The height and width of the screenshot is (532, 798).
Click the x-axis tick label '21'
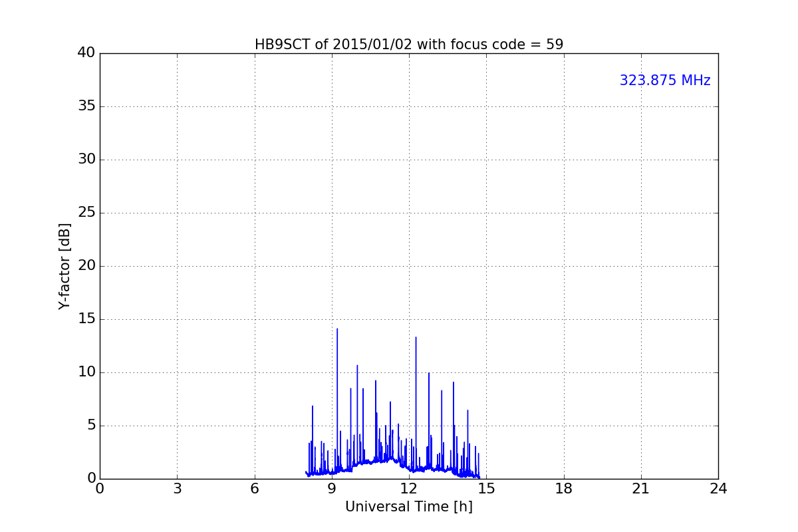(641, 489)
